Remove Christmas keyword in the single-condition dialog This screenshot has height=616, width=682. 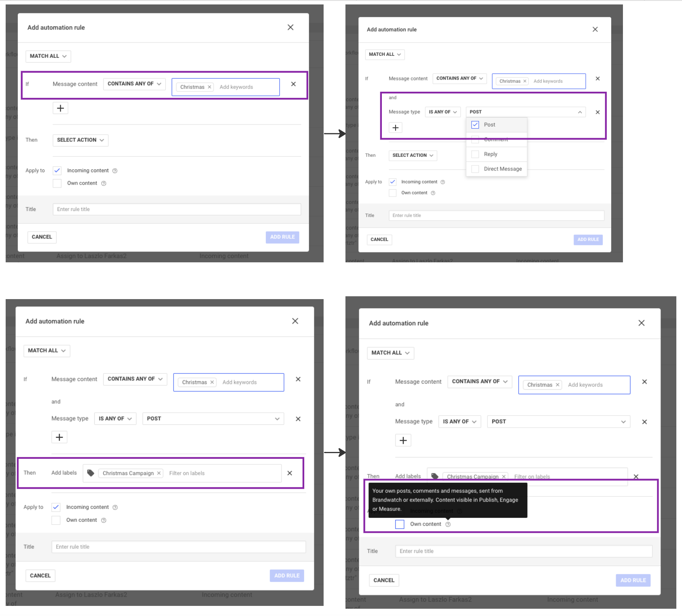pyautogui.click(x=210, y=87)
